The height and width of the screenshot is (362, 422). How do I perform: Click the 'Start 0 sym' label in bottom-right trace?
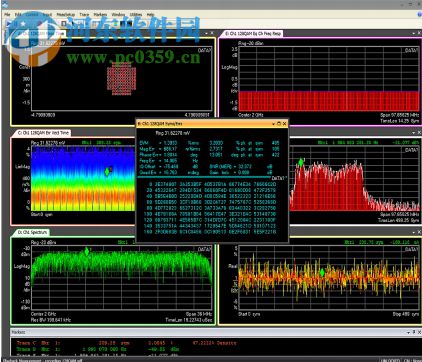(x=249, y=314)
